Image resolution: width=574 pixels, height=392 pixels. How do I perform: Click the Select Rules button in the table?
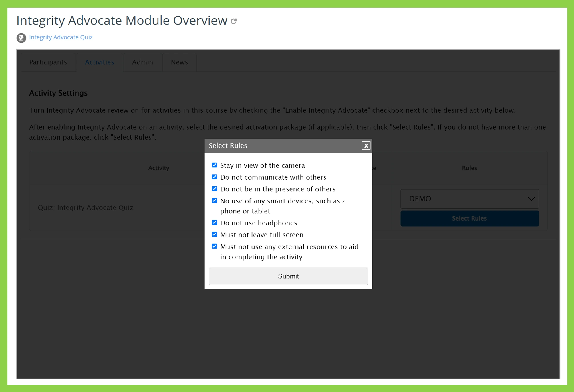[x=469, y=218]
